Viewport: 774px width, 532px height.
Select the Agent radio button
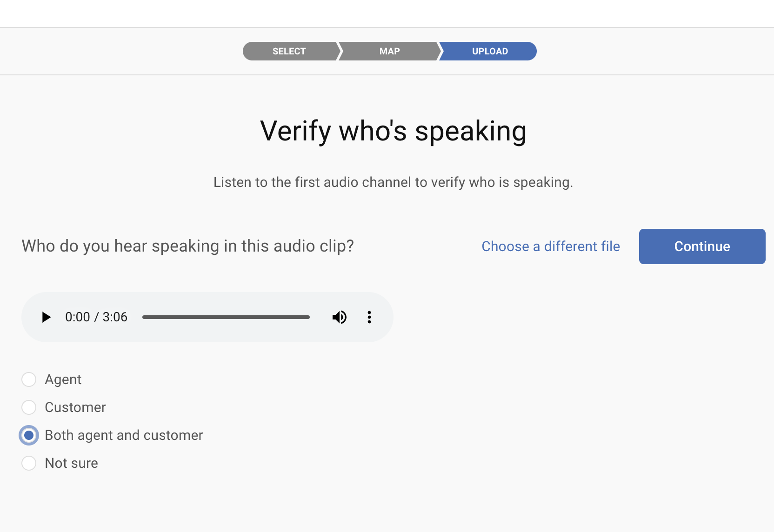[x=29, y=379]
